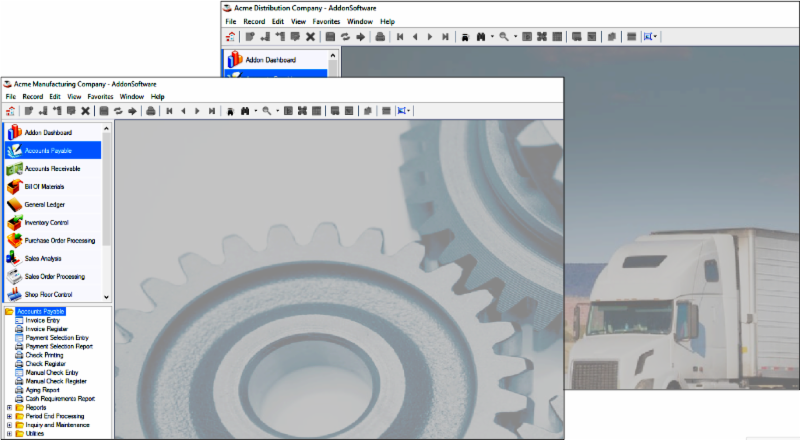Go to first record in Manufacturing toolbar
The width and height of the screenshot is (800, 440).
click(169, 111)
